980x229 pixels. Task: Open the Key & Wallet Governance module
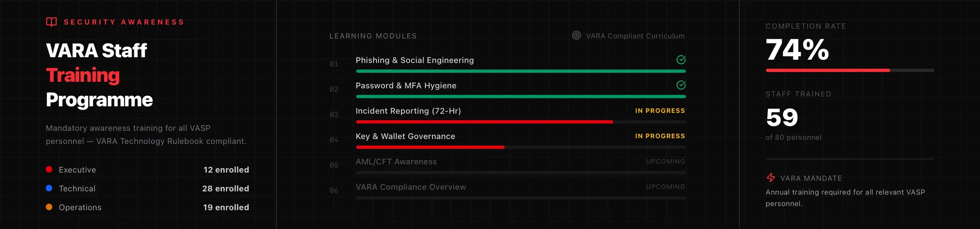point(405,136)
